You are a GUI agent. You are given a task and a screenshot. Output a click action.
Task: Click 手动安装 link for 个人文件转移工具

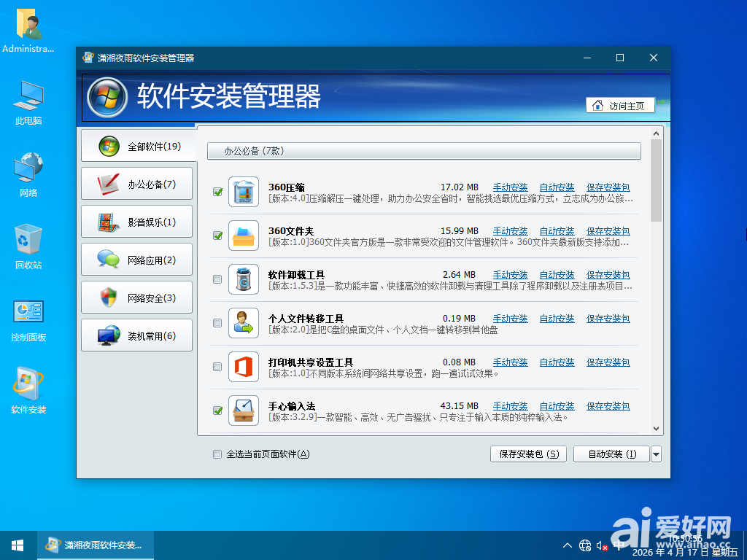(x=510, y=319)
